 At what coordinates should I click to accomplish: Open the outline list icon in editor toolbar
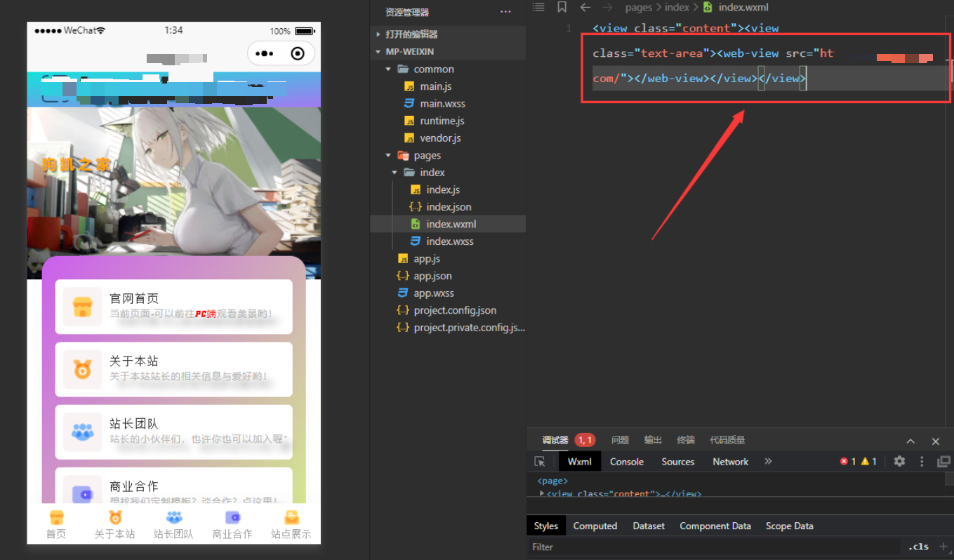tap(538, 7)
